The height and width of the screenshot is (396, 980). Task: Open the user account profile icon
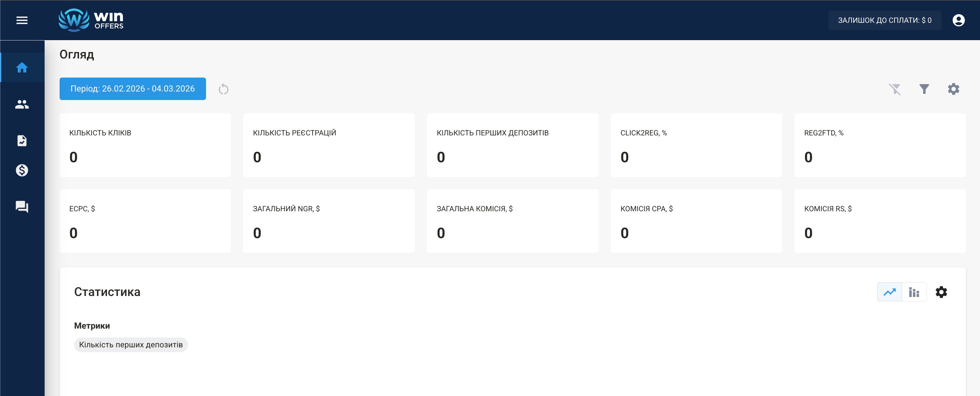[x=958, y=20]
